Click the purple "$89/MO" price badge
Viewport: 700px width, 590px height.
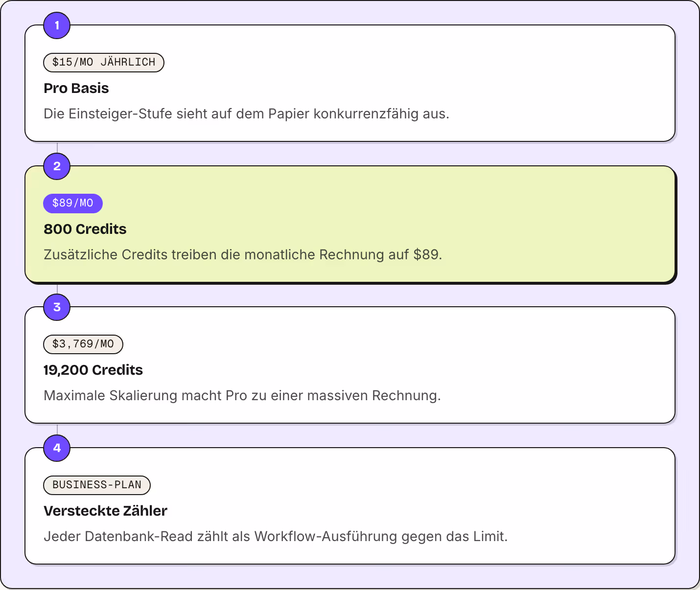point(73,204)
